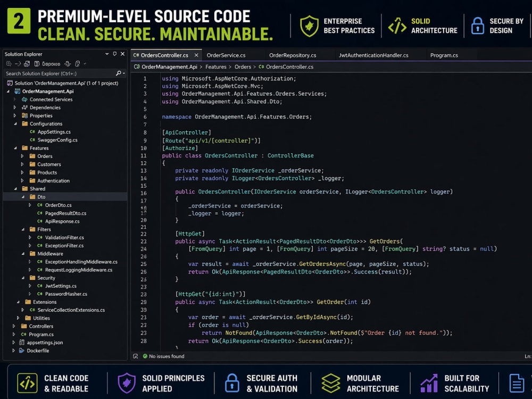
Task: Close the OrdersController.cs tab
Action: coord(196,55)
